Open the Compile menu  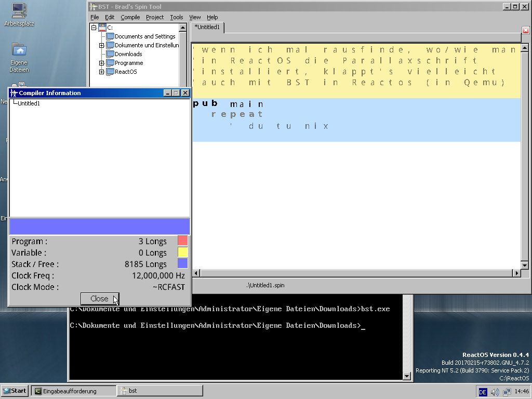tap(130, 17)
